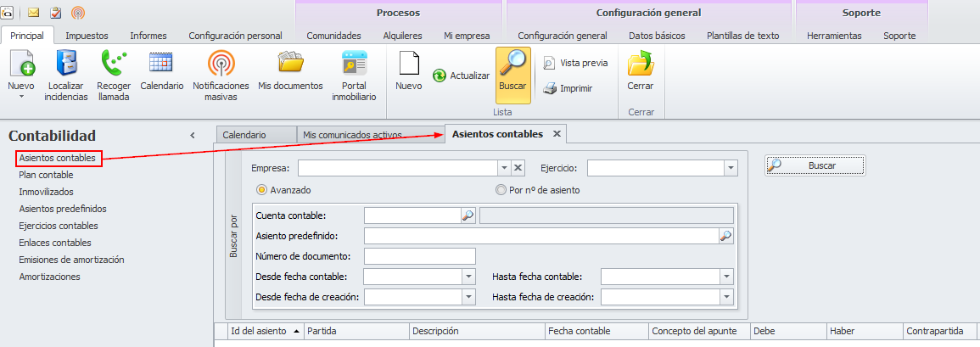The height and width of the screenshot is (347, 980).
Task: Click Recoger llamada phone icon
Action: point(114,63)
